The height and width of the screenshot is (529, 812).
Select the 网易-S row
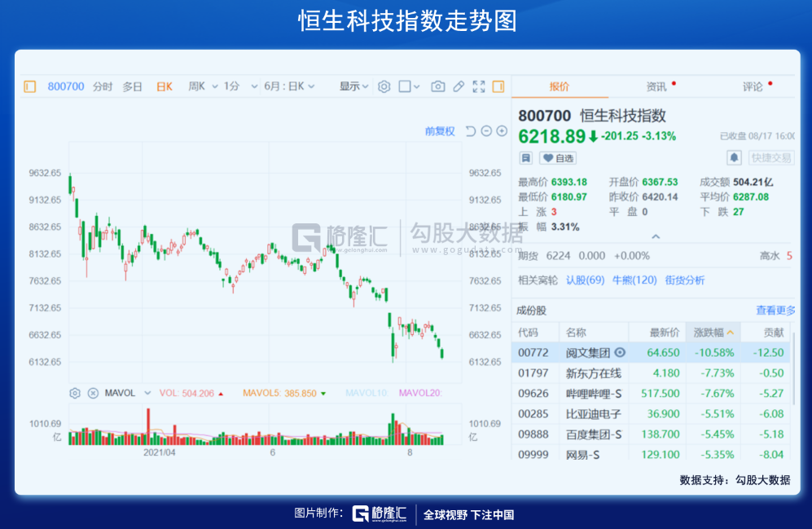651,454
